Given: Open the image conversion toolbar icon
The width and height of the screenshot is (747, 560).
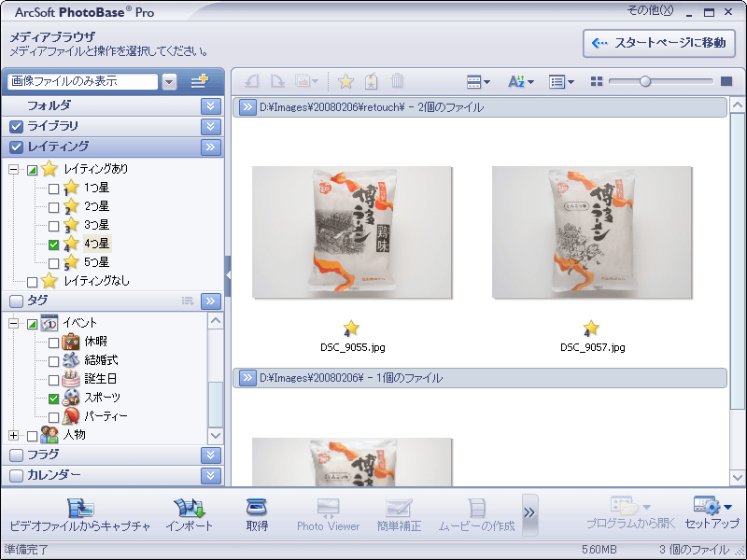Looking at the screenshot, I should [306, 81].
